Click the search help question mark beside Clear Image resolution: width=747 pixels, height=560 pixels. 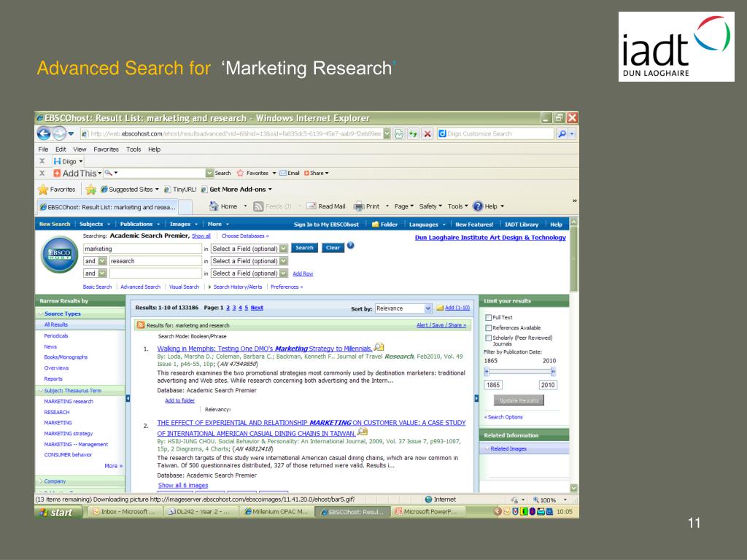(351, 246)
